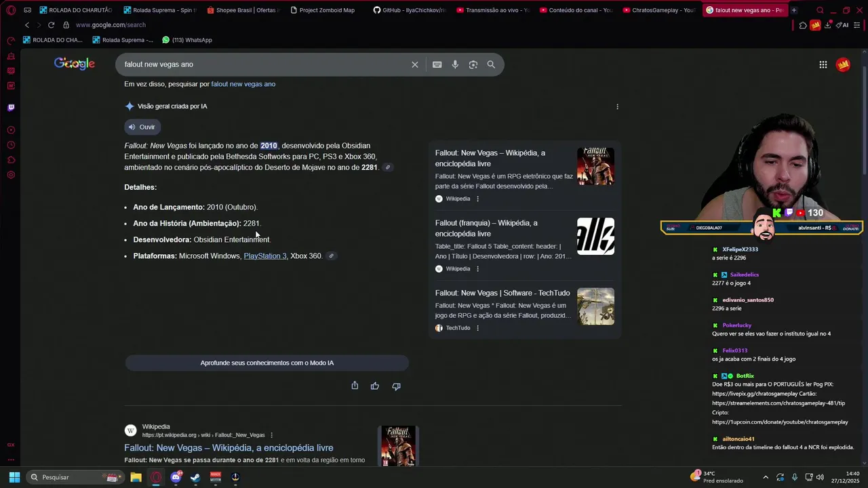Click inside the Google search text field
The height and width of the screenshot is (488, 868).
[x=264, y=64]
